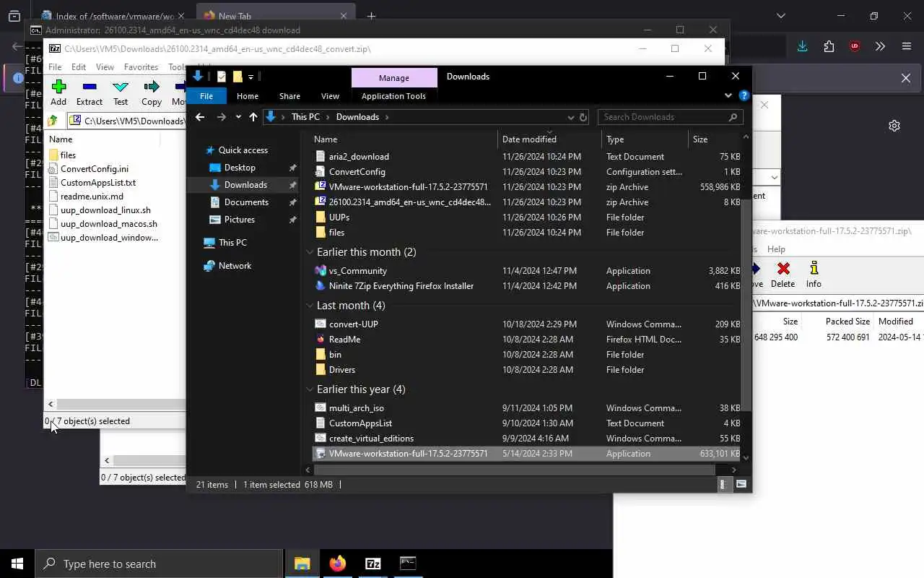Switch to large icons view toggle
This screenshot has height=578, width=924.
click(x=741, y=485)
